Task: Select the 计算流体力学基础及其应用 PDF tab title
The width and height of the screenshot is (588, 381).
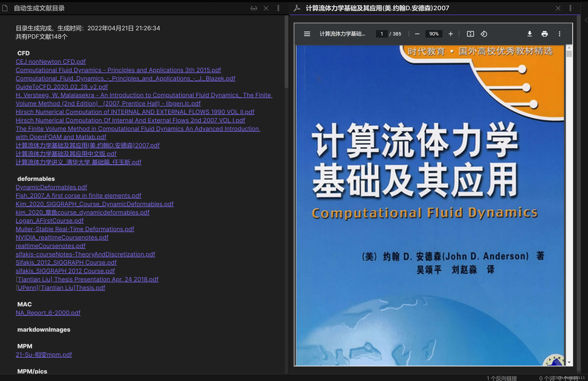Action: pos(377,8)
